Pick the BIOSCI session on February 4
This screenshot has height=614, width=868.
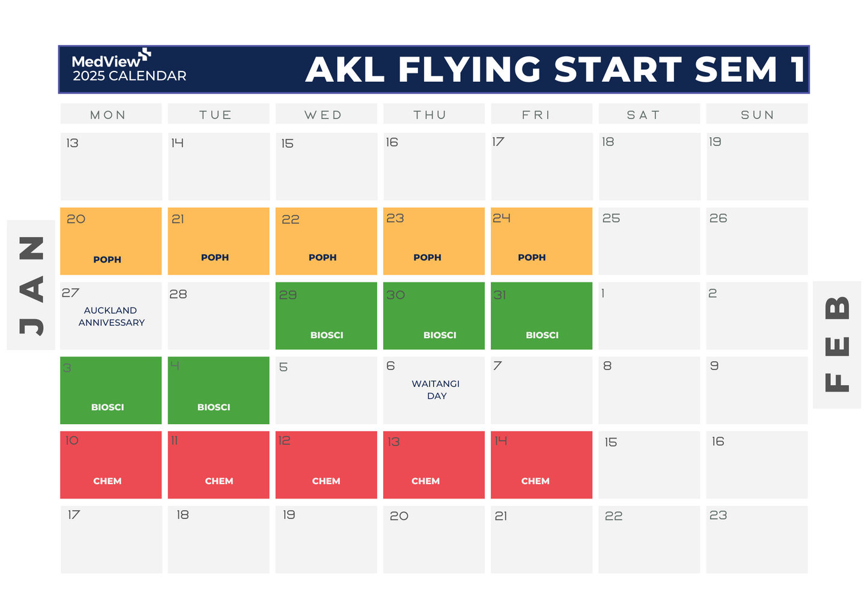coord(219,391)
